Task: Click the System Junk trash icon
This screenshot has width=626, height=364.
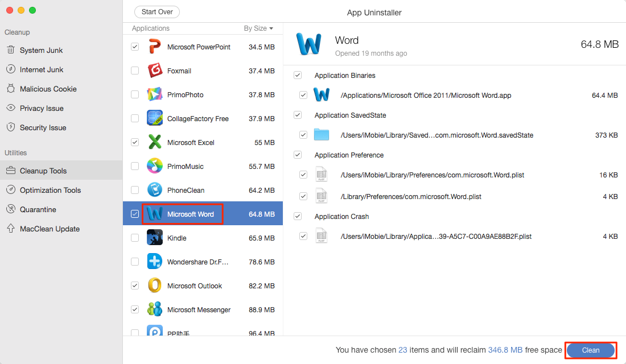Action: pyautogui.click(x=11, y=50)
